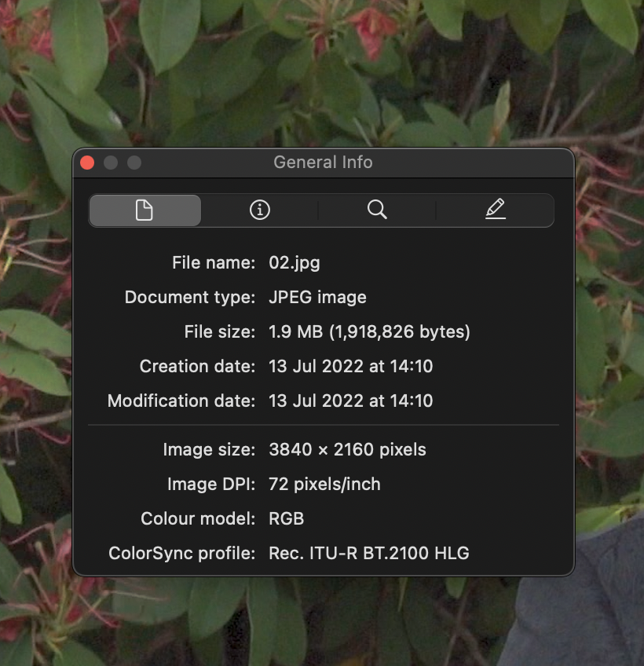Open the More Info tab icon
Viewport: 644px width, 666px height.
point(259,210)
